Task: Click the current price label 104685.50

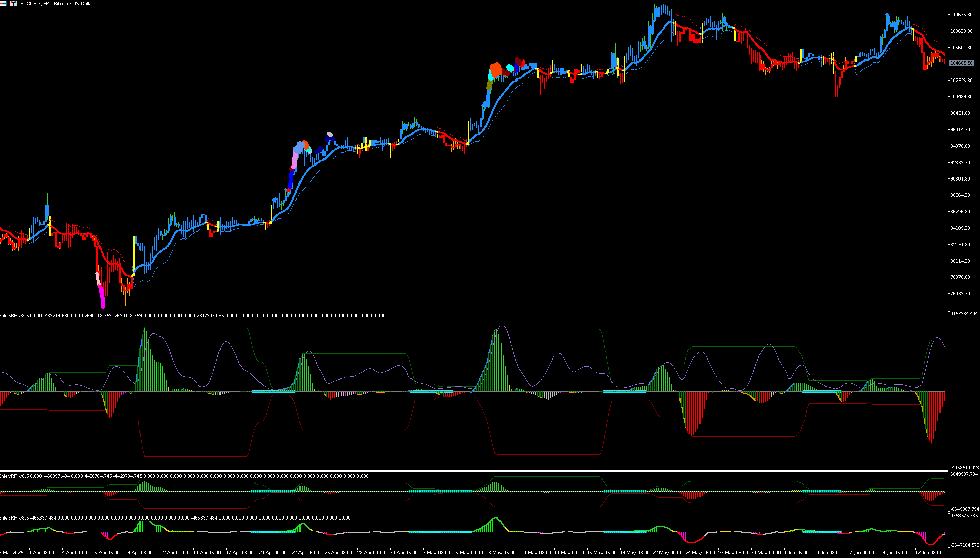Action: pyautogui.click(x=962, y=63)
